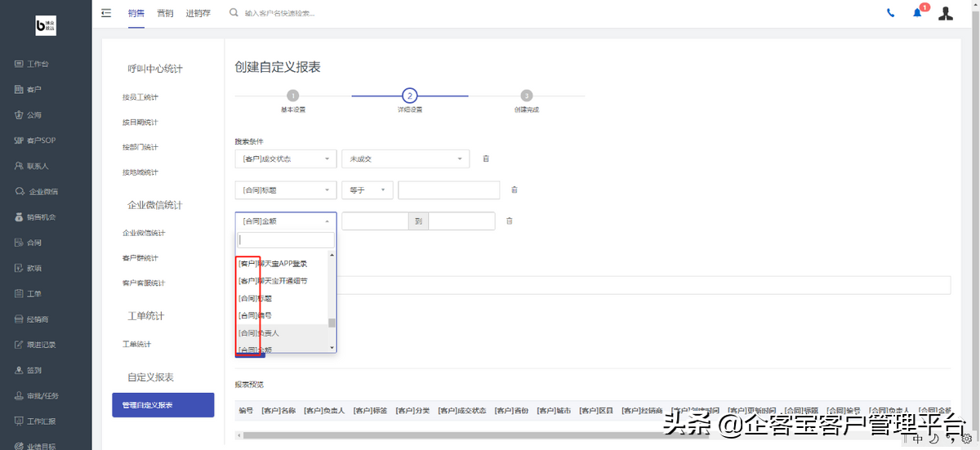980x450 pixels.
Task: Open 签到 in the sidebar
Action: pos(29,370)
